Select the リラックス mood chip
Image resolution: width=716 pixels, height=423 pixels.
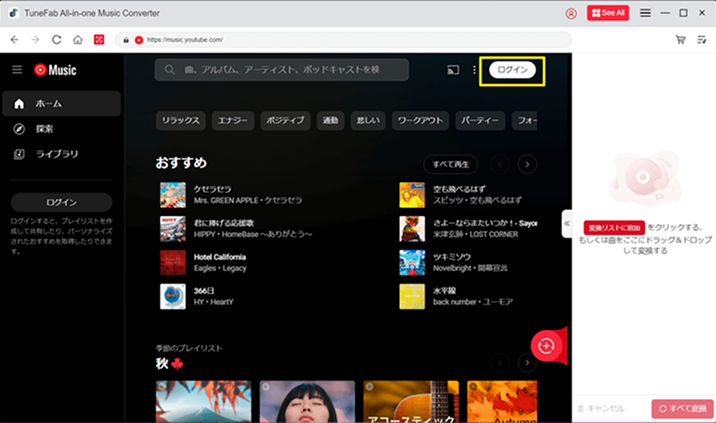(x=181, y=121)
